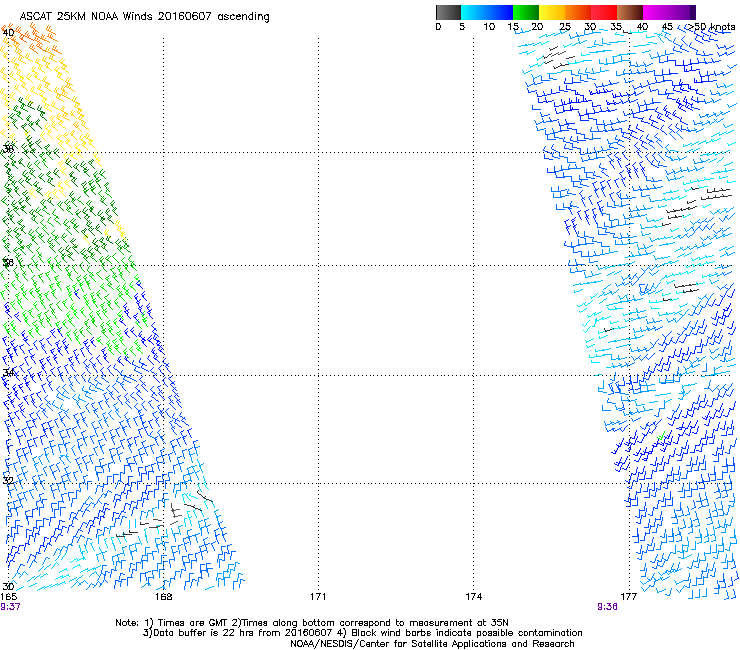Click the '>50 knots' legend label

click(711, 27)
